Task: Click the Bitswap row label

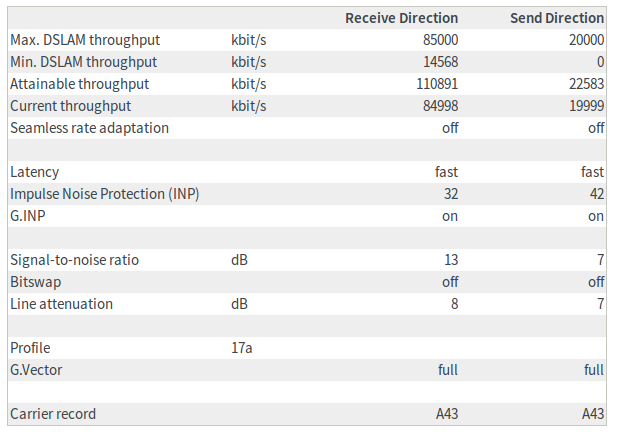Action: click(35, 282)
